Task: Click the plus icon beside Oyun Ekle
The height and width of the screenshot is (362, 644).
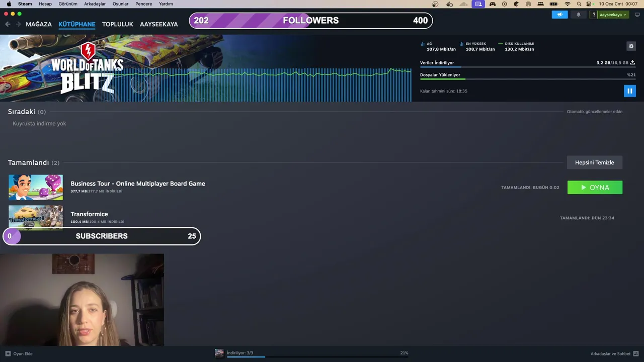Action: point(8,354)
